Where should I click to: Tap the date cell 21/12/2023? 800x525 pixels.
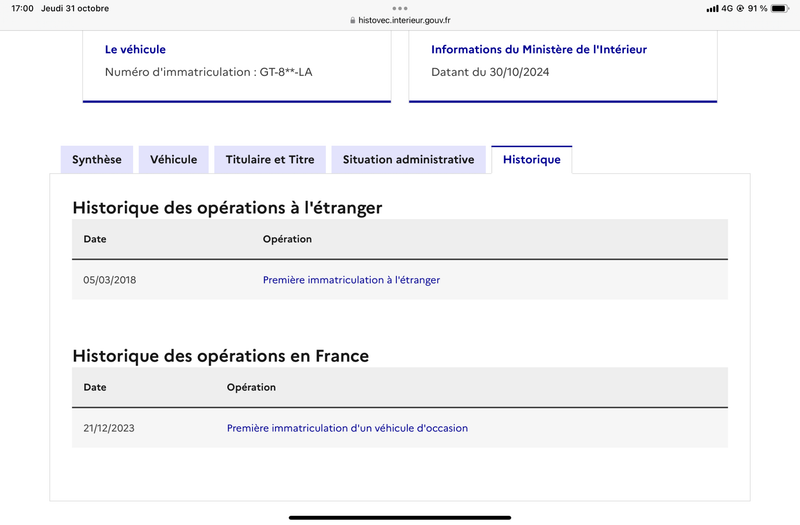point(109,428)
